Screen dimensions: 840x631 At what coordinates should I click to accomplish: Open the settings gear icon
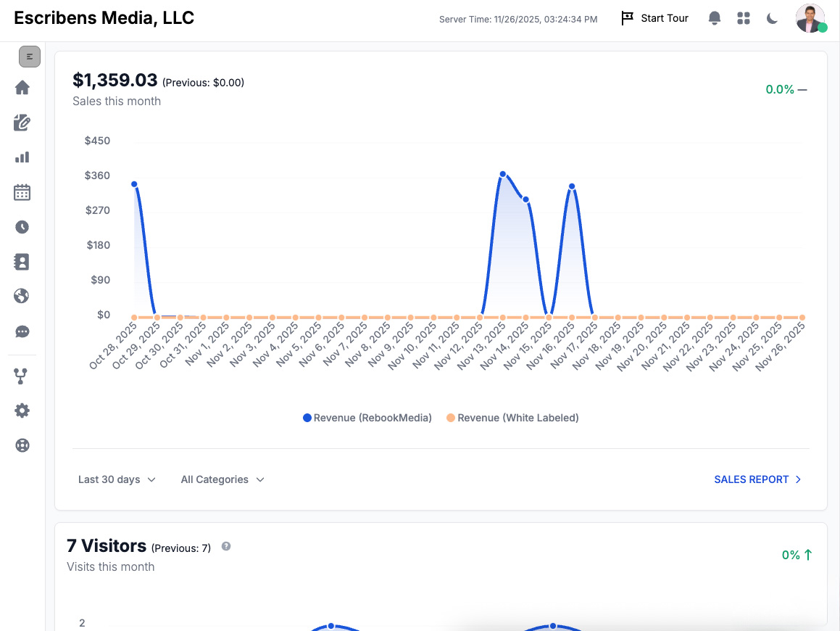pyautogui.click(x=22, y=411)
